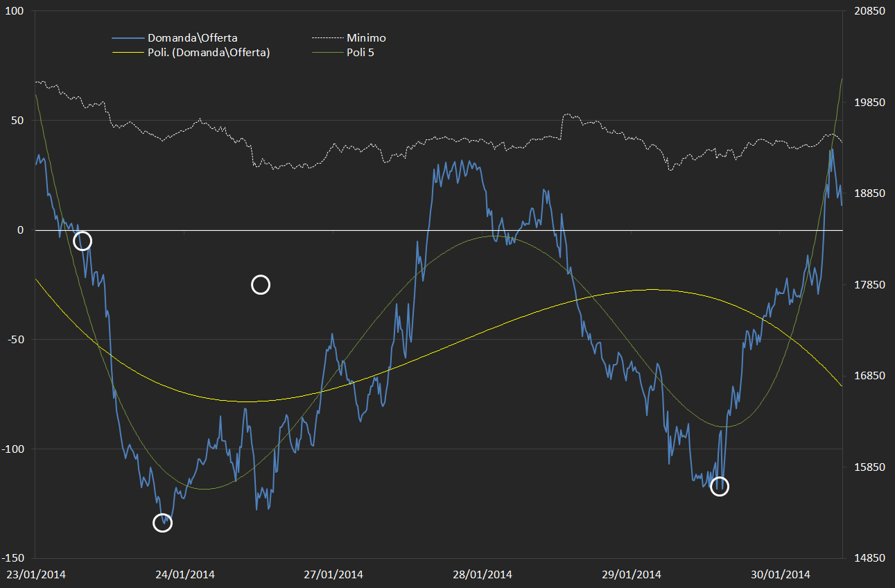This screenshot has height=588, width=895.
Task: Click the Poli 5 legend entry
Action: coord(343,52)
